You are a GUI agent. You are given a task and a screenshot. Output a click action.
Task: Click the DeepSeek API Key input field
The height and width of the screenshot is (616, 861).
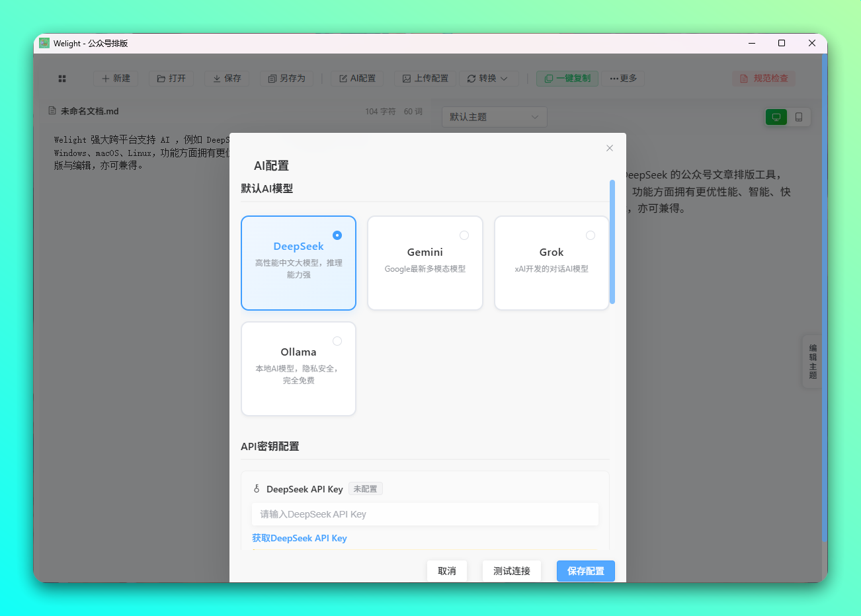point(425,514)
